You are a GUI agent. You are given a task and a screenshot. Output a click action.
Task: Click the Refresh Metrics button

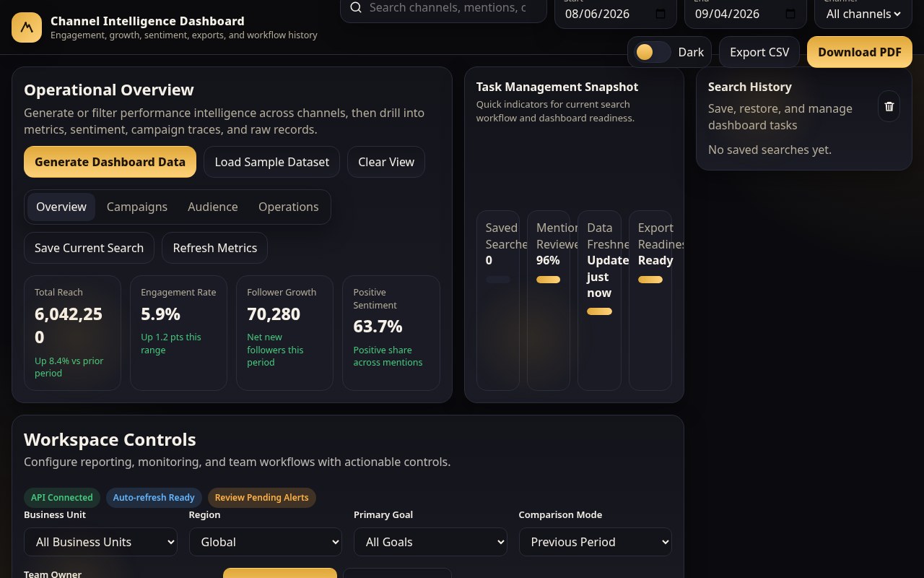215,248
